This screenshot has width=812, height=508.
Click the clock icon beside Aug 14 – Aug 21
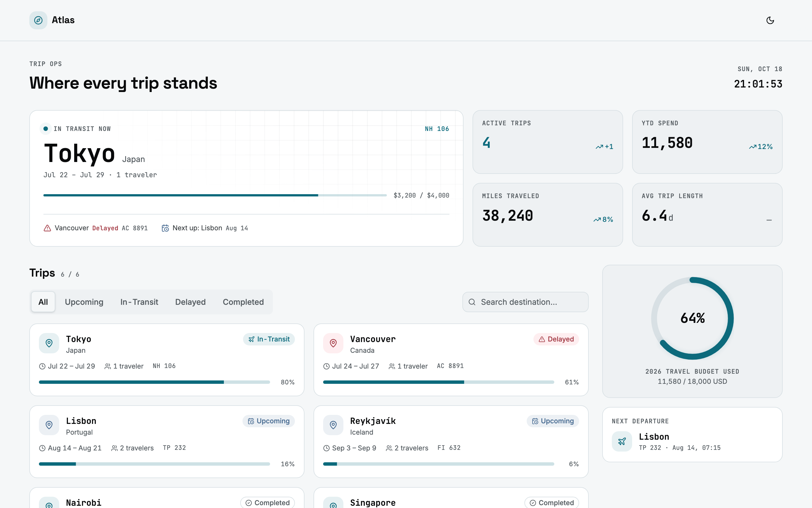pos(42,448)
